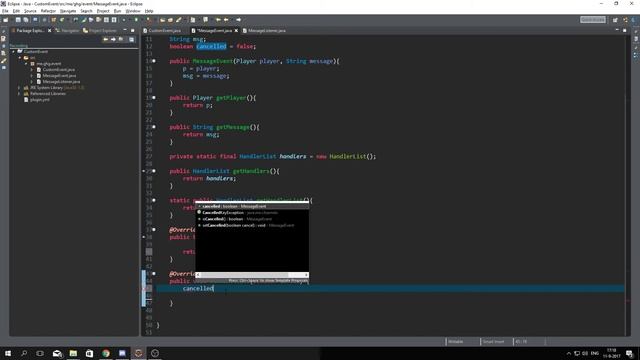
Task: Open the Windows notification center
Action: coord(629,353)
